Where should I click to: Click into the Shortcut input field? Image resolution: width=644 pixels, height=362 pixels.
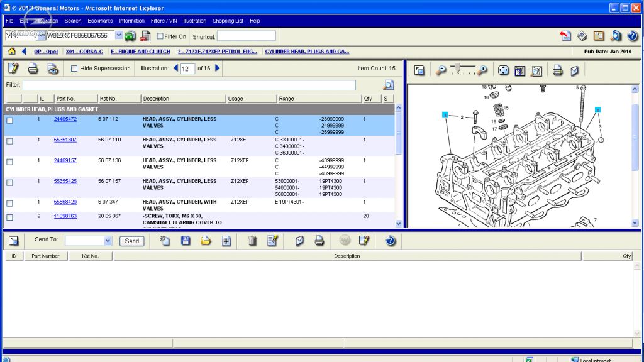(247, 36)
